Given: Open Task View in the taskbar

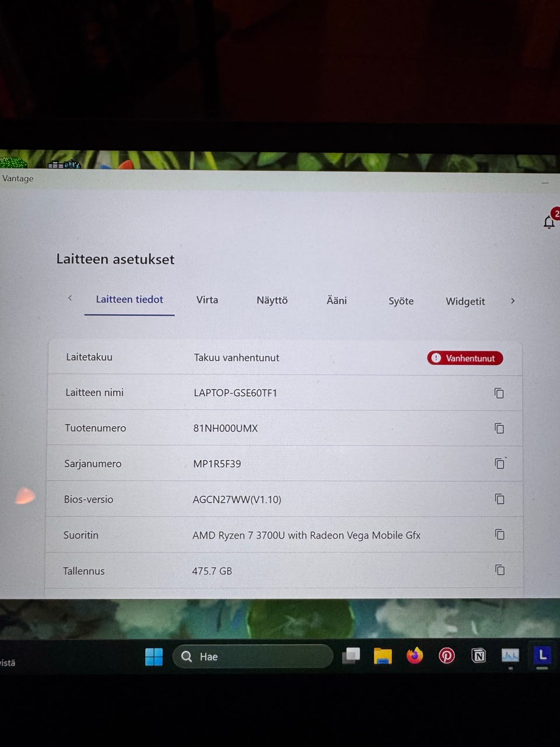Looking at the screenshot, I should (351, 656).
